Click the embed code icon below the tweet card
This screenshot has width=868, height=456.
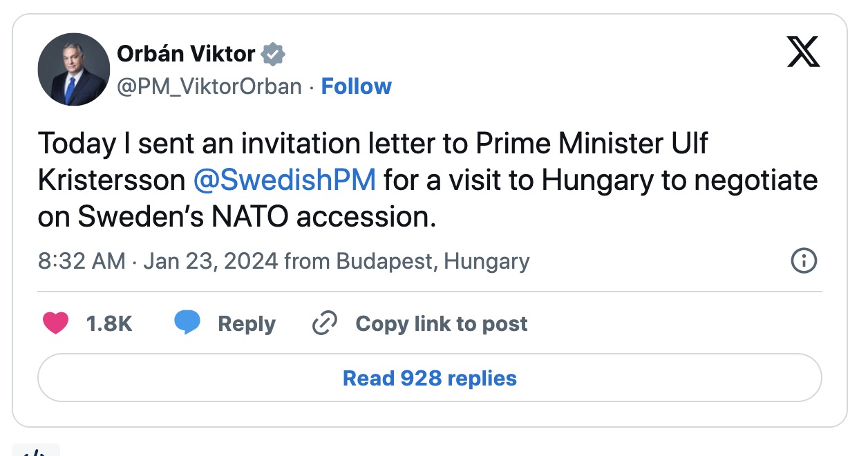pyautogui.click(x=36, y=450)
